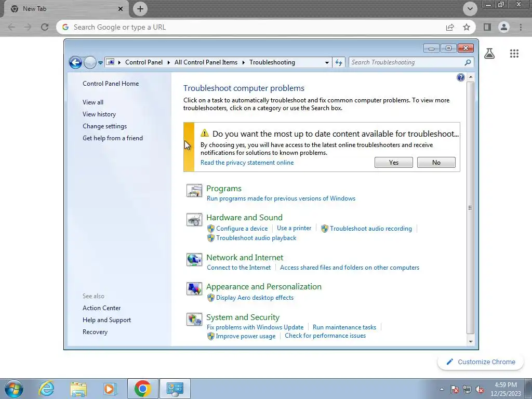Click the warning triangle icon in the yellow banner

click(x=205, y=132)
